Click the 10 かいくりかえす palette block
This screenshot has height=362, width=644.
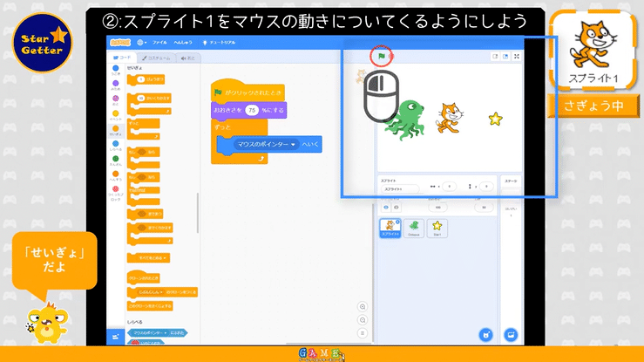(x=149, y=99)
